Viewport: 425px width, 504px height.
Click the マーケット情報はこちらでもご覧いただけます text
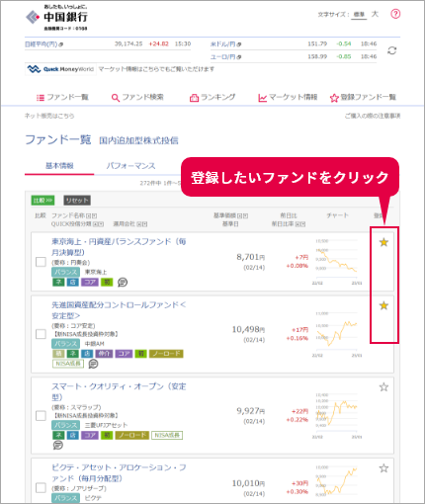pyautogui.click(x=156, y=69)
